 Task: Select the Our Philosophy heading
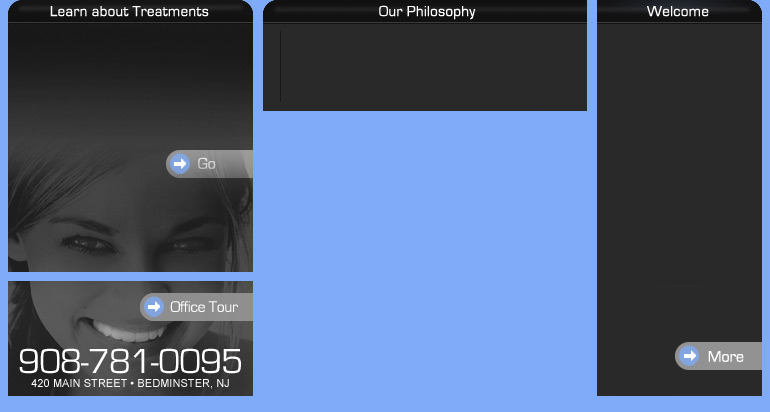[427, 11]
